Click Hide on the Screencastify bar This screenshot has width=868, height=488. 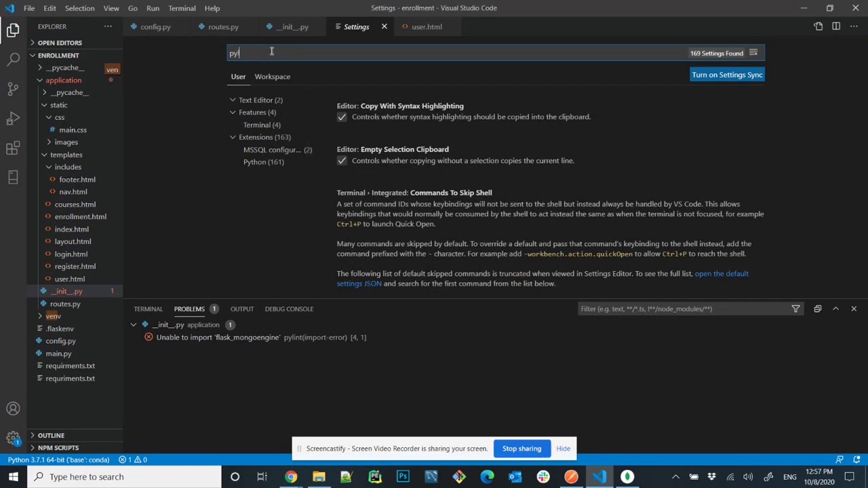(563, 449)
